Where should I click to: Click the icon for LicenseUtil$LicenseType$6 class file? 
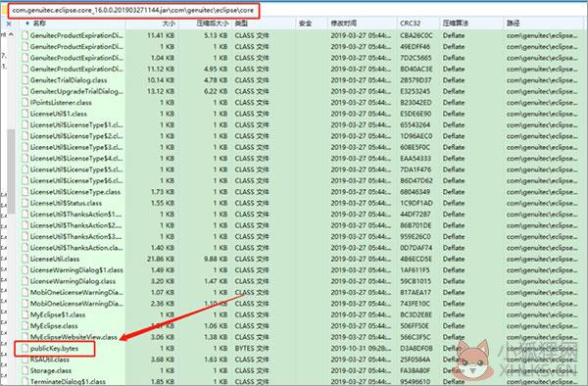point(25,180)
